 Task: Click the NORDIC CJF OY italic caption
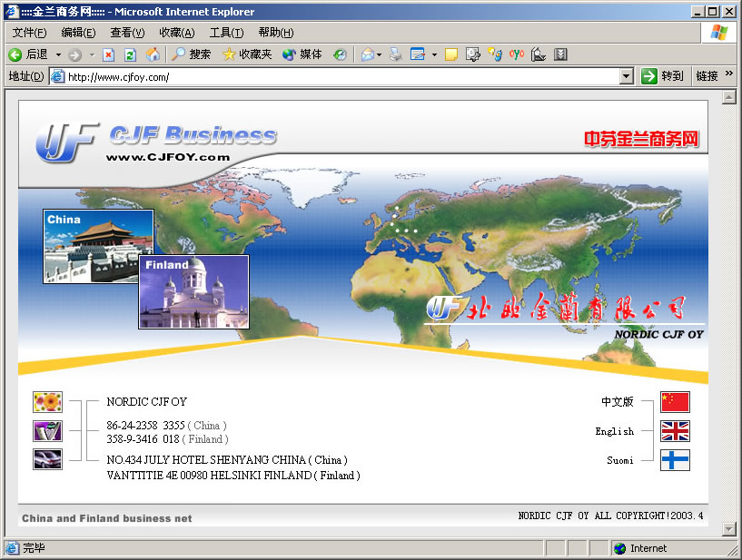pyautogui.click(x=658, y=334)
